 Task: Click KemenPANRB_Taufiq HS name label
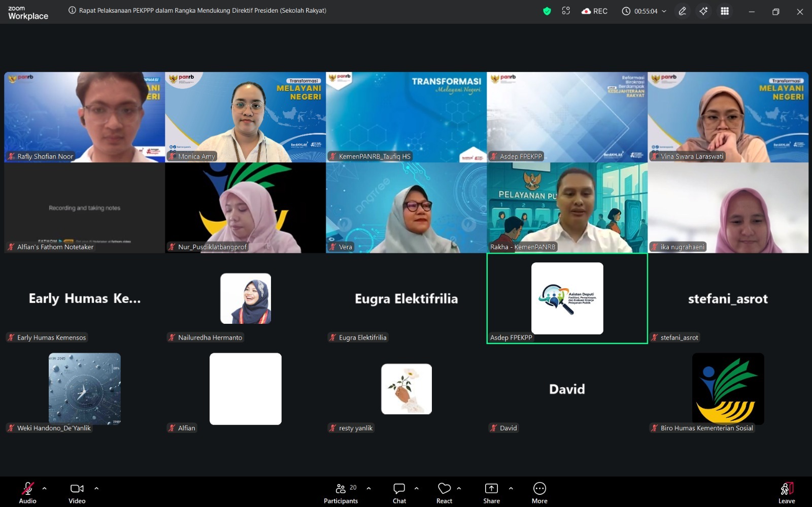[x=370, y=156]
